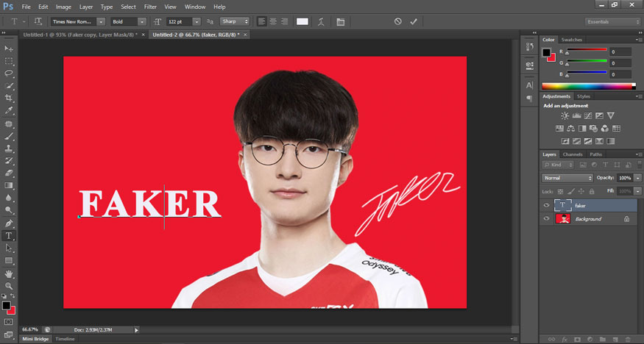Viewport: 644px width, 344px height.
Task: Select the Hand tool
Action: [9, 273]
